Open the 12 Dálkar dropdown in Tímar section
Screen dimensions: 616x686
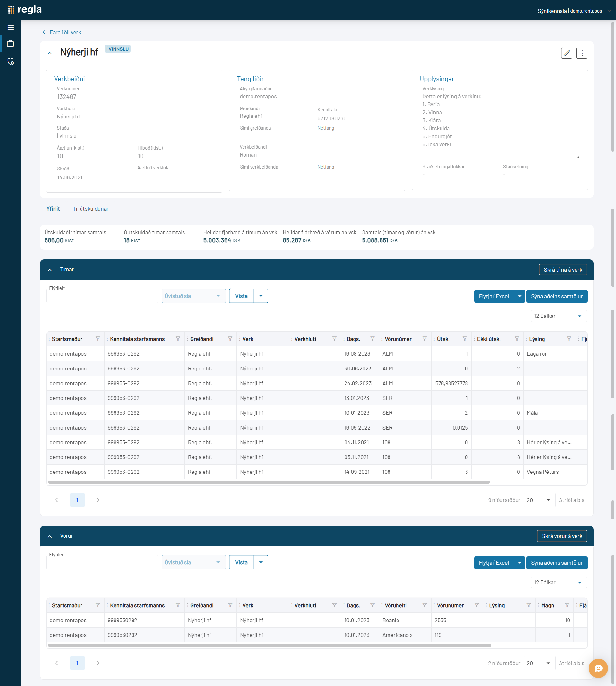click(x=559, y=316)
